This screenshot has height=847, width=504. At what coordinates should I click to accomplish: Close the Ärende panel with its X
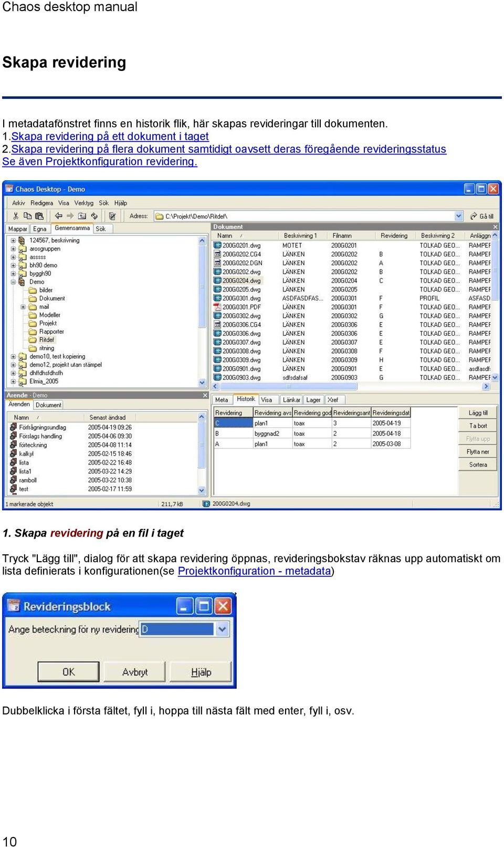coord(205,395)
